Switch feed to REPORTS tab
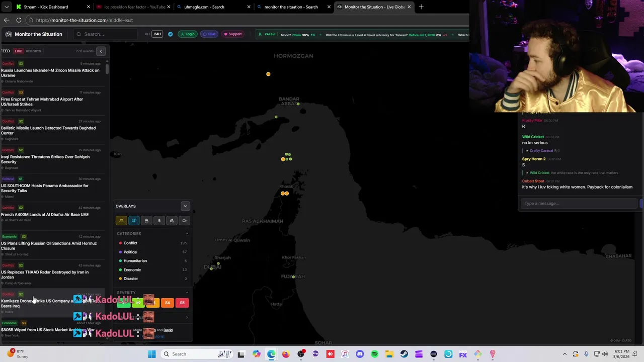The image size is (644, 362). 34,51
